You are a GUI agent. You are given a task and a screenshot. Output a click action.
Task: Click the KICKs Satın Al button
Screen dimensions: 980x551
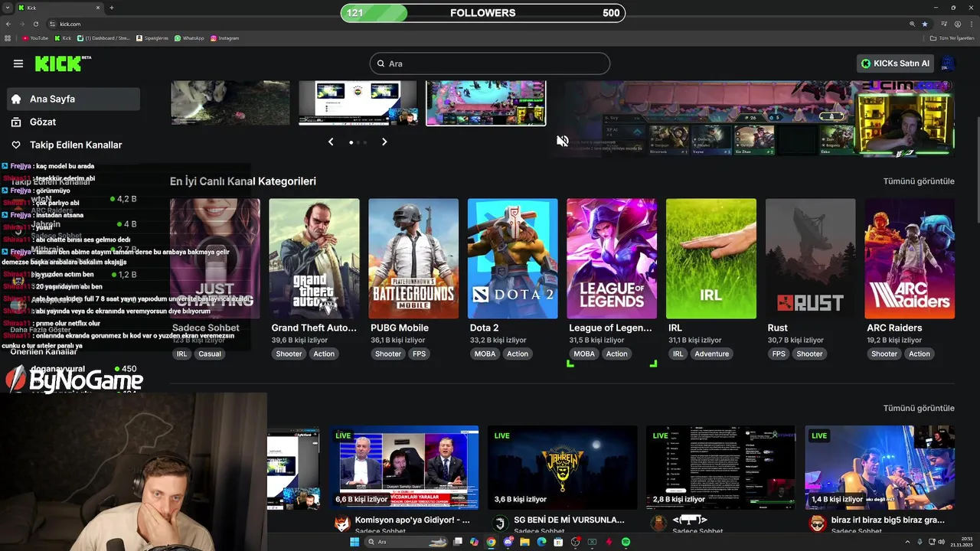896,64
